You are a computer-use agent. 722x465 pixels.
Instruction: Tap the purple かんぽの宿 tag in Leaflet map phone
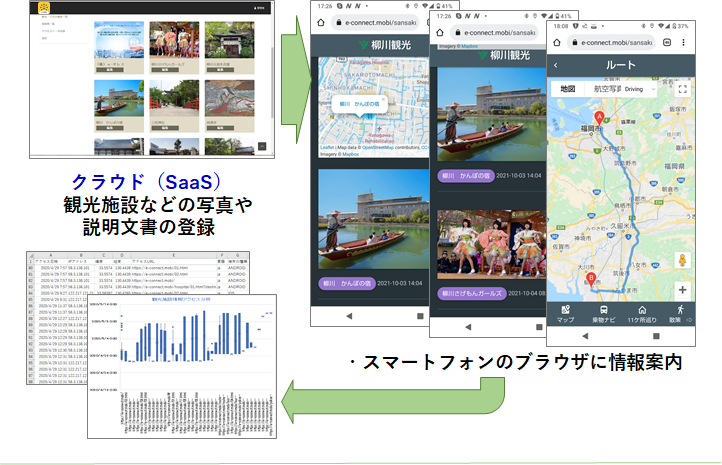coord(347,283)
